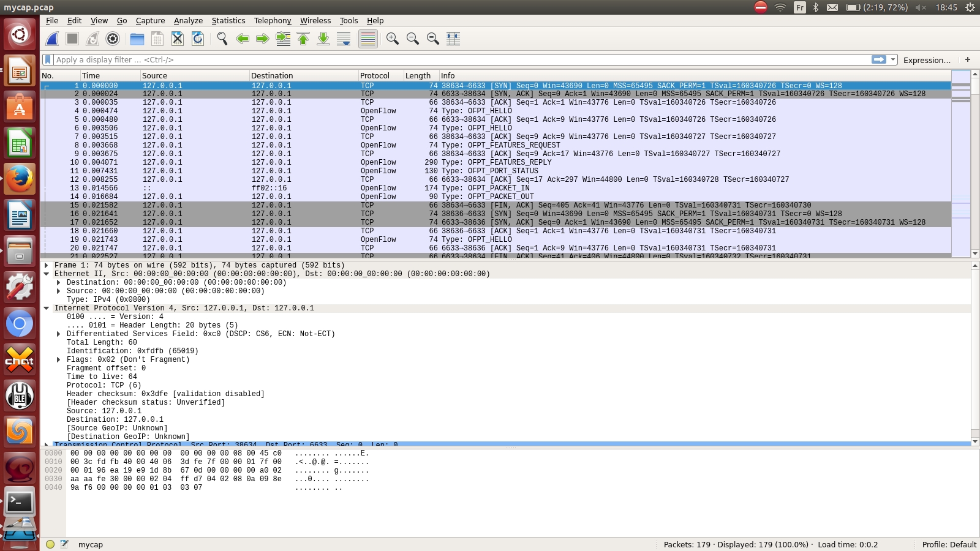Open capture file properties icon in status bar

64,544
